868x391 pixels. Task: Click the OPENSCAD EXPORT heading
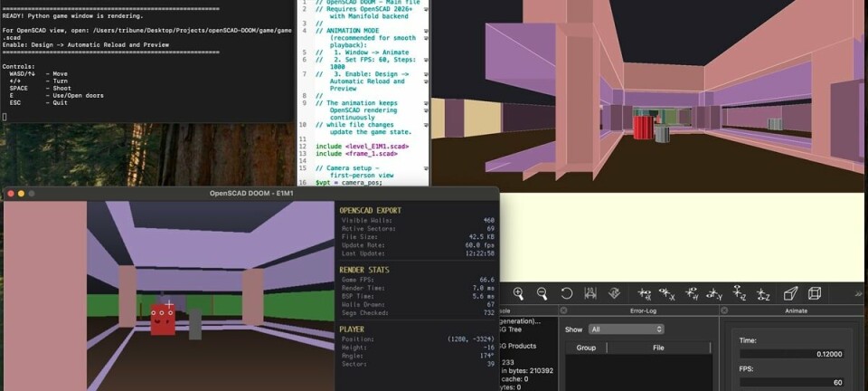(371, 211)
